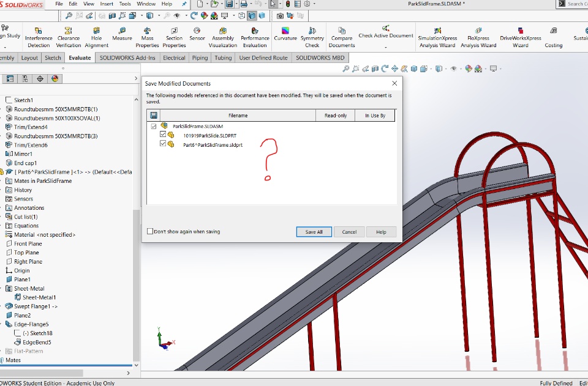Open dropdown arrow next to Select cursor

click(x=280, y=4)
